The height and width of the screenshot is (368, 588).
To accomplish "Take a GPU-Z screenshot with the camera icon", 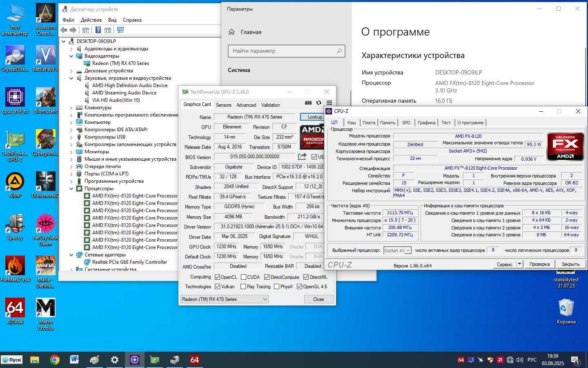I will click(308, 103).
